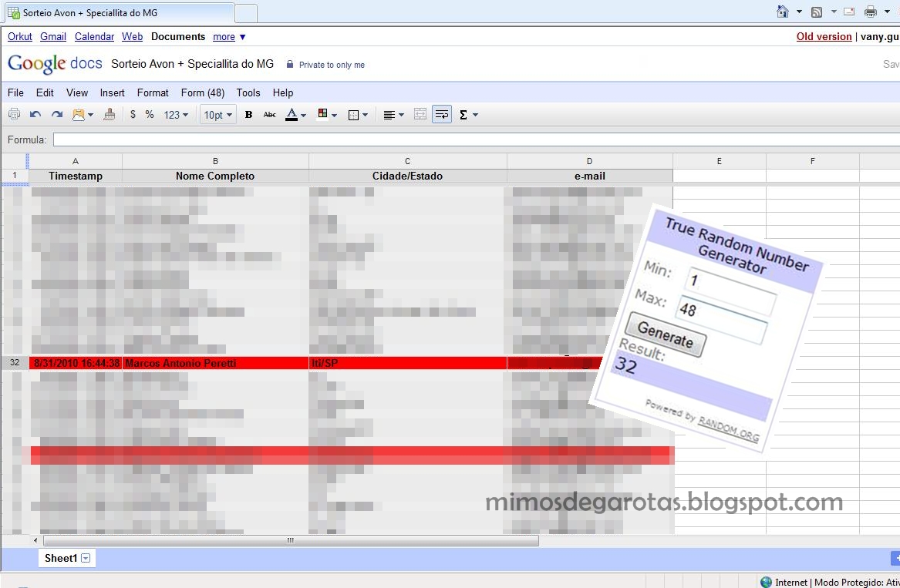Select column E header
This screenshot has height=588, width=900.
[x=720, y=161]
